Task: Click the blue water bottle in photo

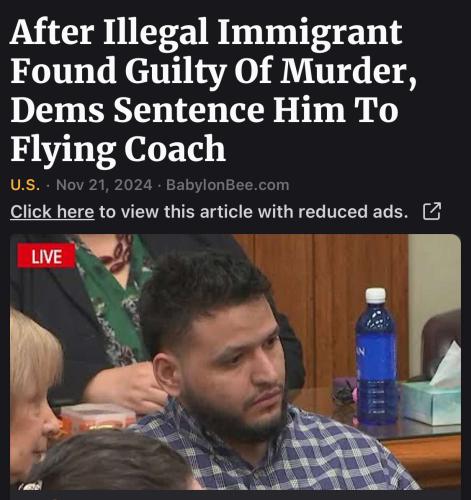Action: coord(376,357)
